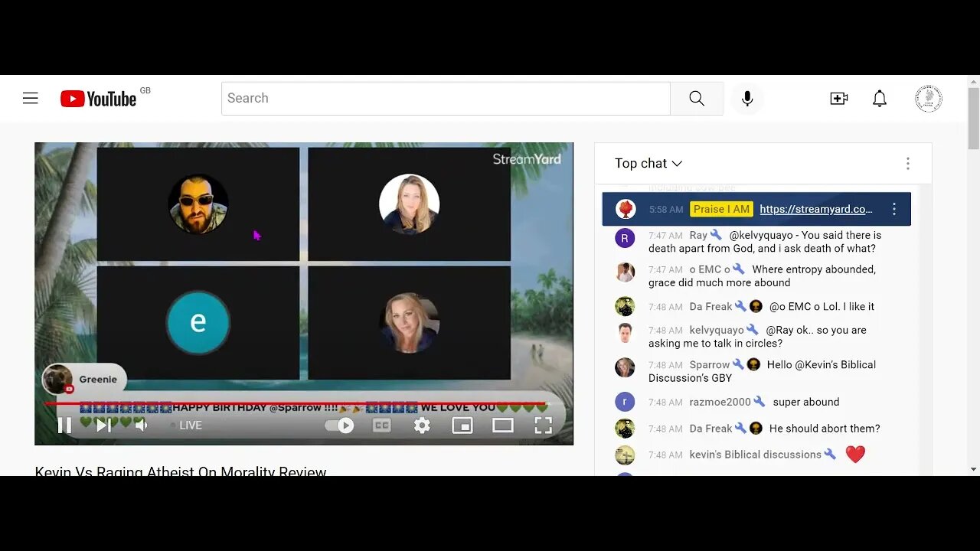Click o EMC o chat avatar

point(625,272)
